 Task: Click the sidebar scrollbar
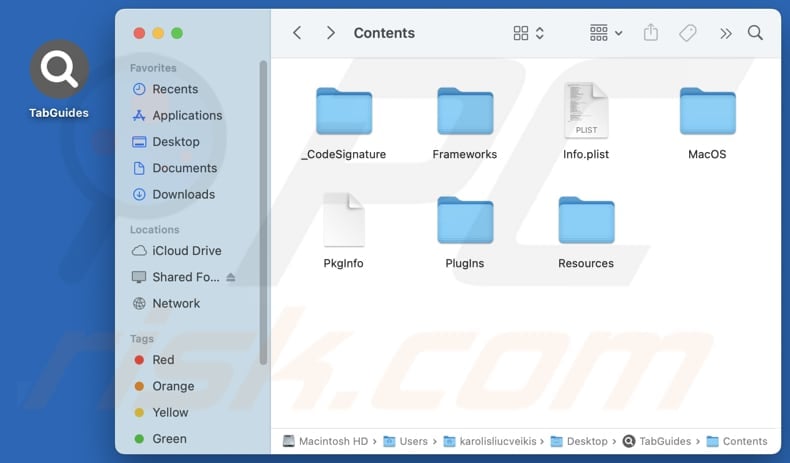(x=262, y=212)
